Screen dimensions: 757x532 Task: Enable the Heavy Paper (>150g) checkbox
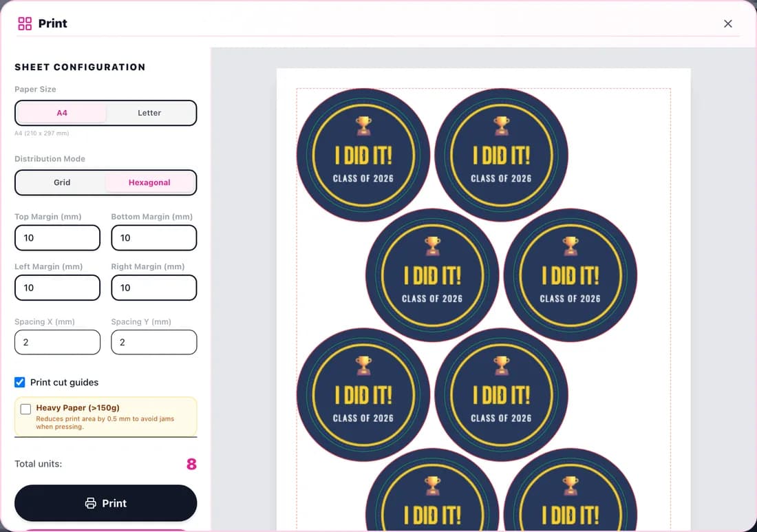(25, 409)
